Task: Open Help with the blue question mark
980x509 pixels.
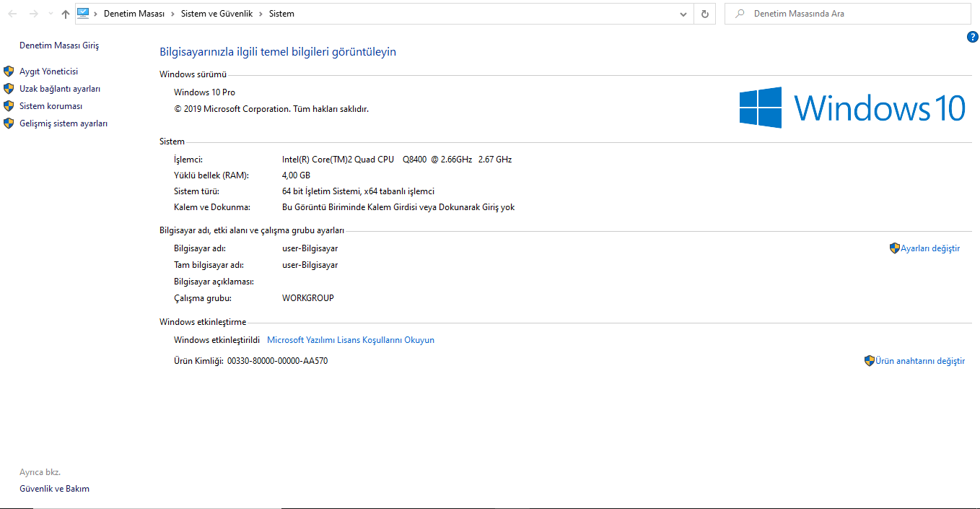Action: [x=972, y=37]
